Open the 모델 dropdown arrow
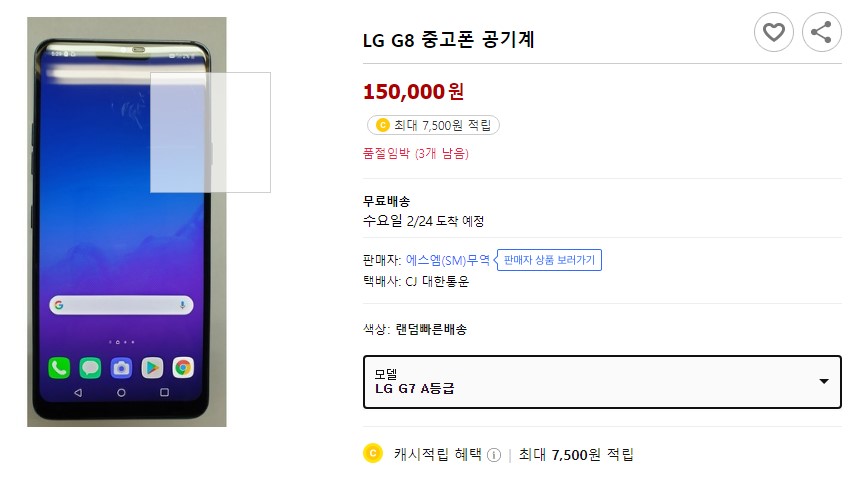This screenshot has width=851, height=477. coord(824,382)
